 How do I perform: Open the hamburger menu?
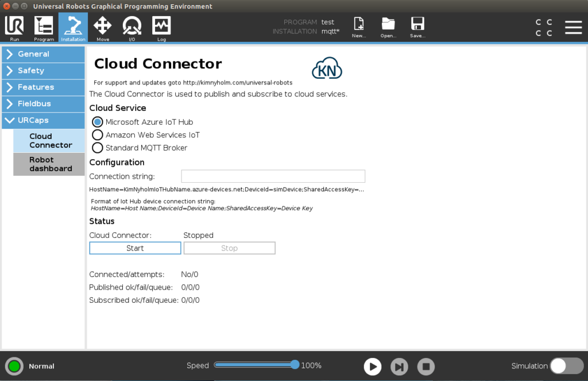click(574, 28)
